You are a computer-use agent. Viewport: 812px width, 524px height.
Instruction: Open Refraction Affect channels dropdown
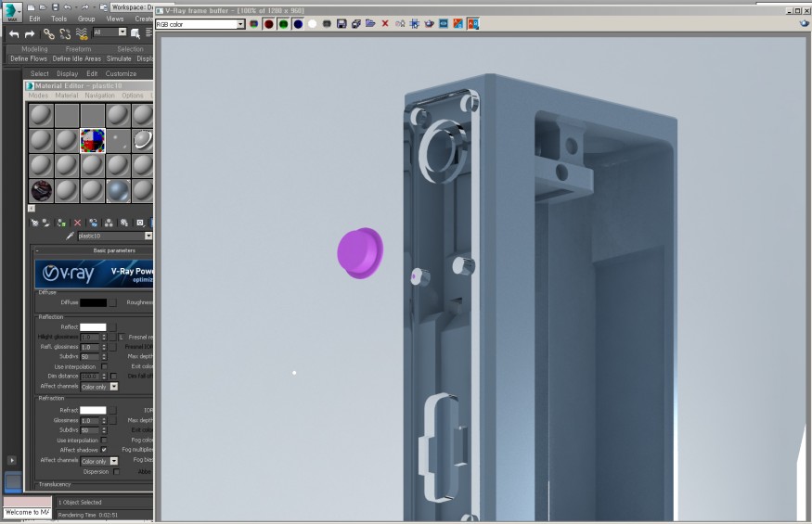(114, 461)
